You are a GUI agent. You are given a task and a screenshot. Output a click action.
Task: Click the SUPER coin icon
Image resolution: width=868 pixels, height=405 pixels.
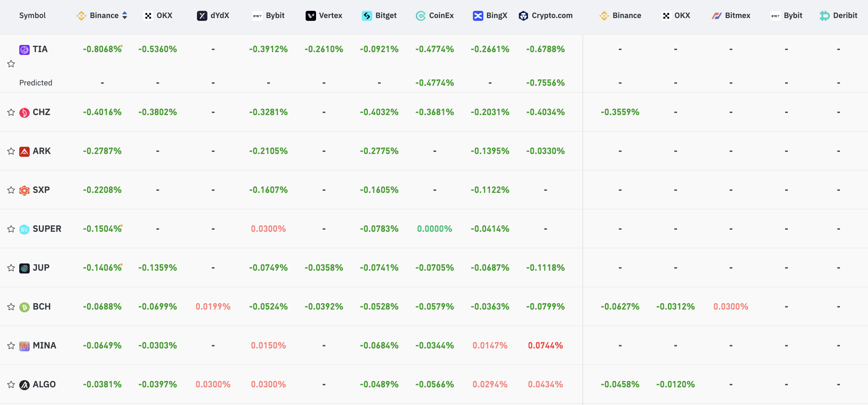click(x=24, y=229)
